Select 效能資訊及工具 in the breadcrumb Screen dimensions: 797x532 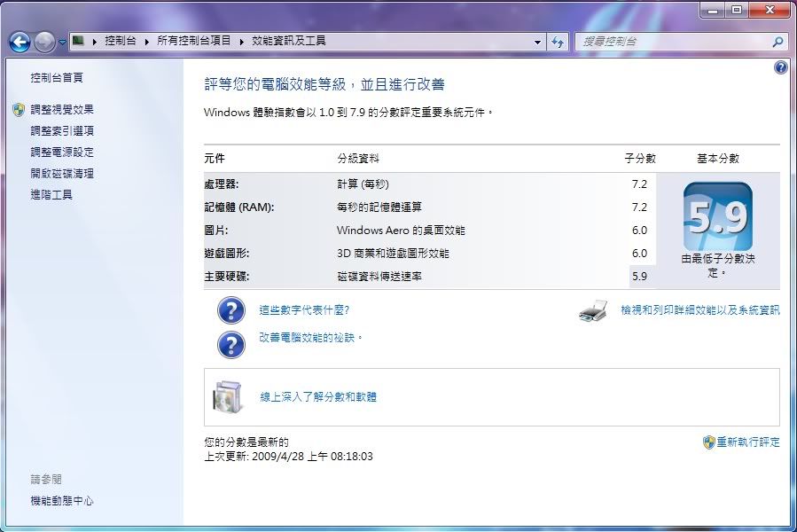pos(289,41)
